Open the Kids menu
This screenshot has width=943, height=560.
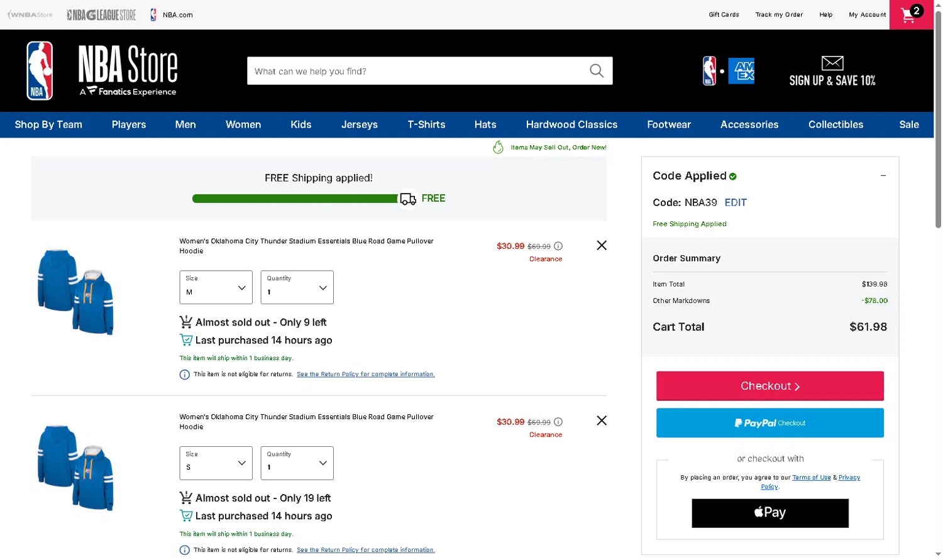[x=301, y=124]
